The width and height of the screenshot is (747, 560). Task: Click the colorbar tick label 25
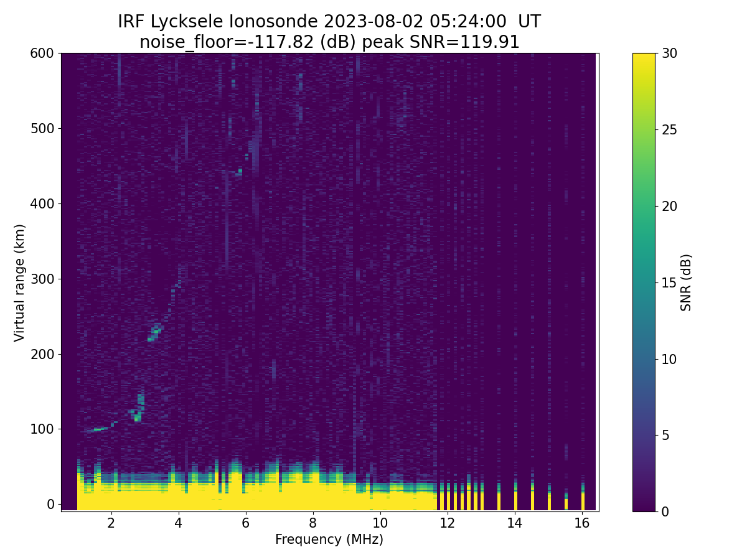pos(669,130)
